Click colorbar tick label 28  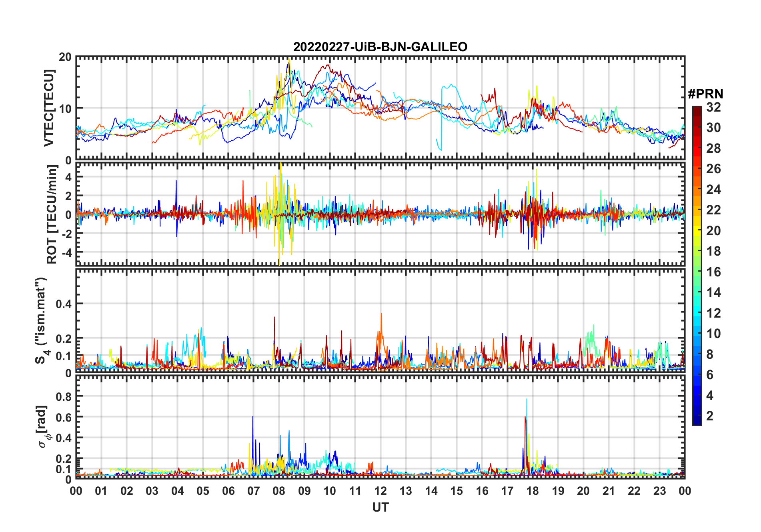point(713,148)
